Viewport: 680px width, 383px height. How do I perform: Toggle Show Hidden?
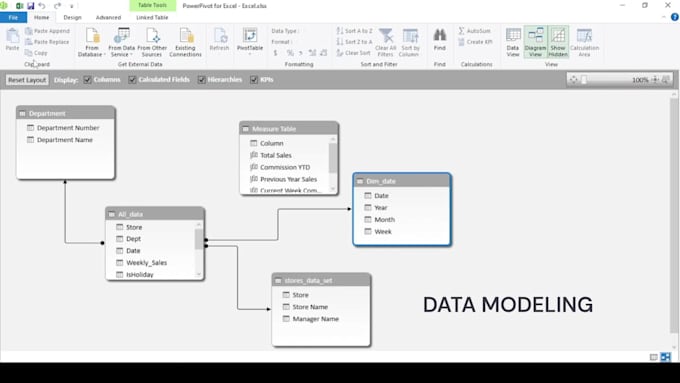tap(558, 42)
